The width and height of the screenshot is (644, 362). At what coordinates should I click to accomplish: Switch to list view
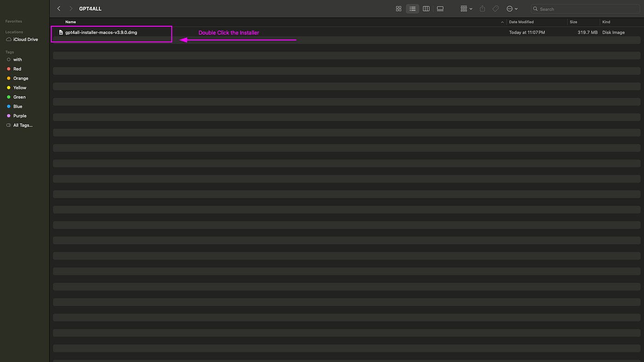click(413, 9)
